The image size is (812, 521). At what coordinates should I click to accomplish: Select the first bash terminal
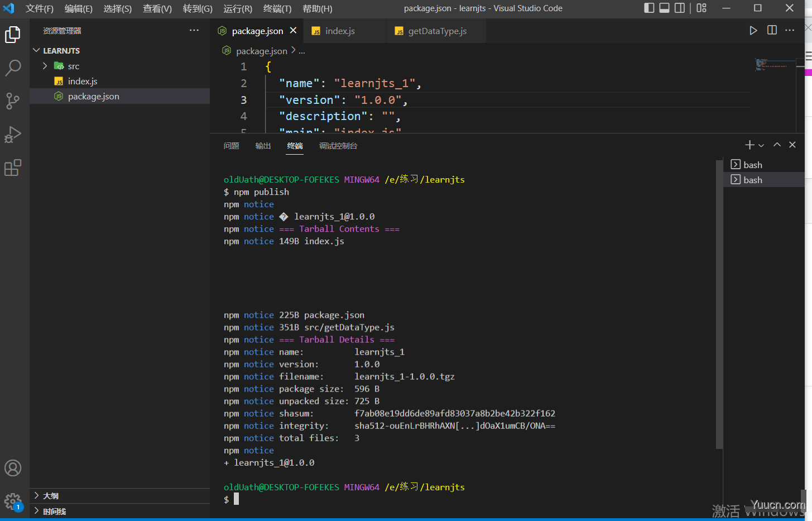point(764,165)
